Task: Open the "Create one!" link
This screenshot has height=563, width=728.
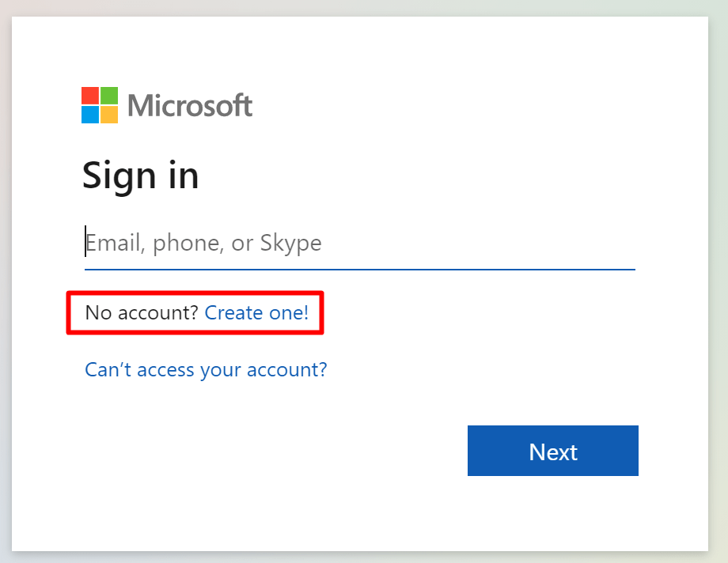Action: [256, 313]
